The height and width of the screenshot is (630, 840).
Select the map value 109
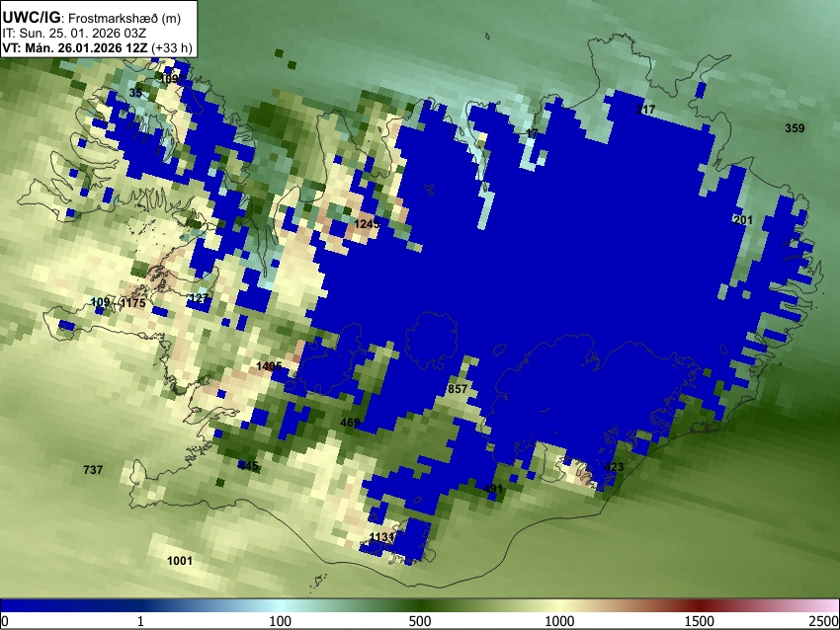coord(100,302)
